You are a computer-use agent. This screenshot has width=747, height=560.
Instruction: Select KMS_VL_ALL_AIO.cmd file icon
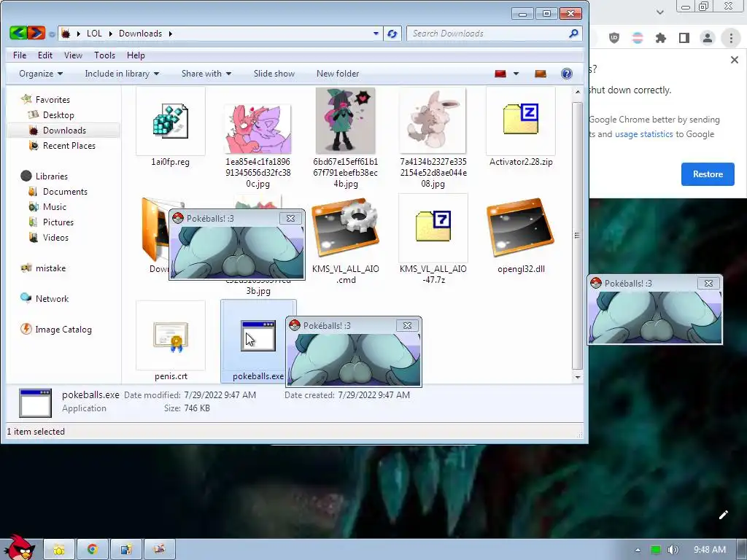click(x=346, y=228)
